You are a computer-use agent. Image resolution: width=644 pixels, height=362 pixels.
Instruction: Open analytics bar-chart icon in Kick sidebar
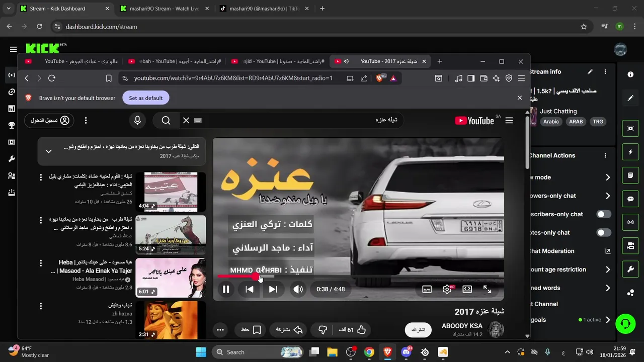(11, 109)
